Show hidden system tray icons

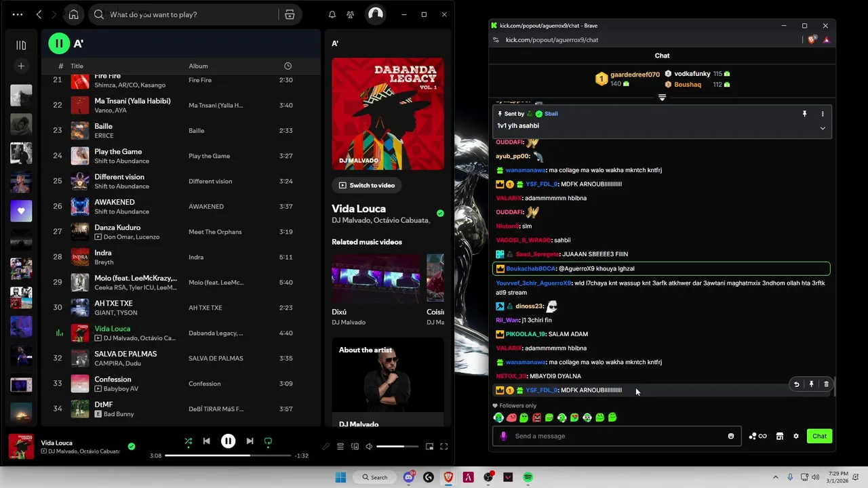coord(775,477)
